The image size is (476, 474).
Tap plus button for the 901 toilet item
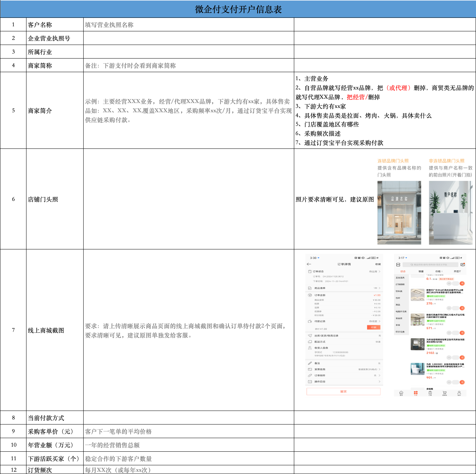pos(462,382)
